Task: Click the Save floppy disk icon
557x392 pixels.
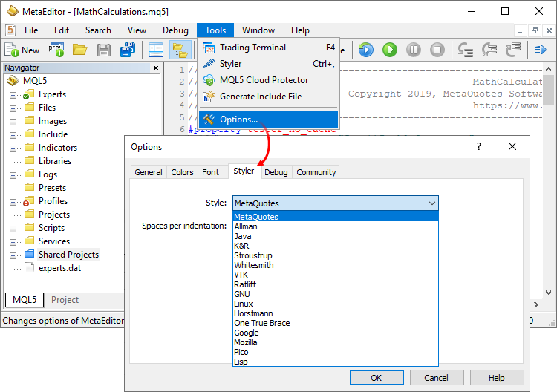Action: click(x=104, y=50)
